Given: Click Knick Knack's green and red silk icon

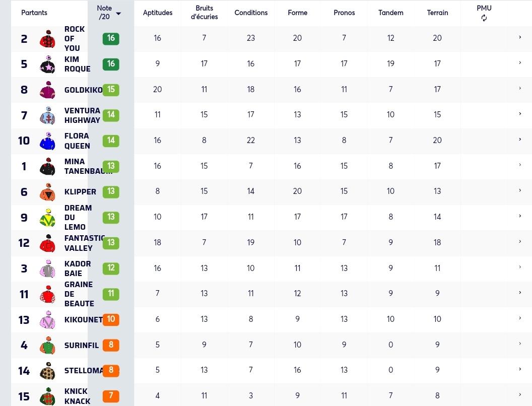Looking at the screenshot, I should click(x=47, y=396).
